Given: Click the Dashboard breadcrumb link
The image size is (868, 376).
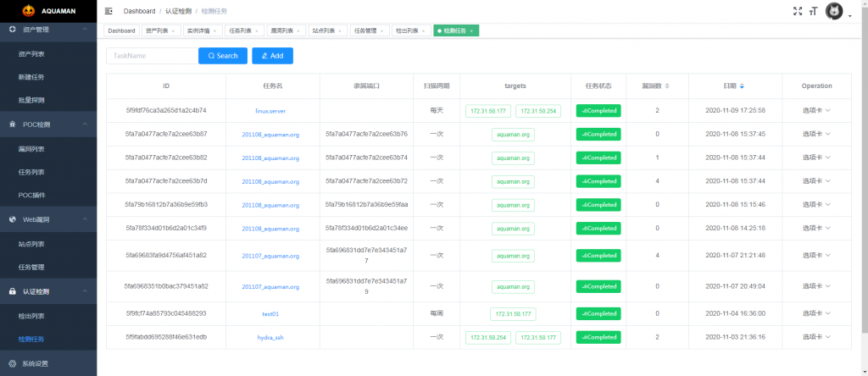Looking at the screenshot, I should [140, 11].
